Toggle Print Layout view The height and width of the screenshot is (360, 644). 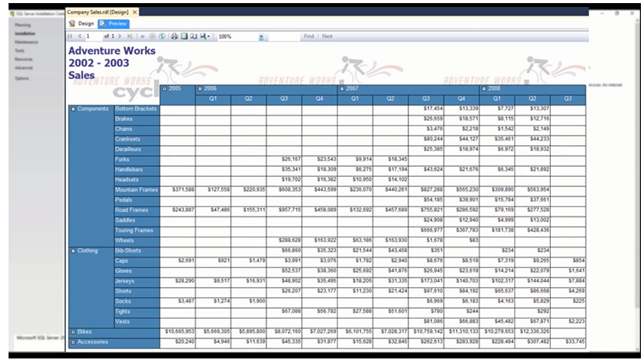click(x=184, y=36)
